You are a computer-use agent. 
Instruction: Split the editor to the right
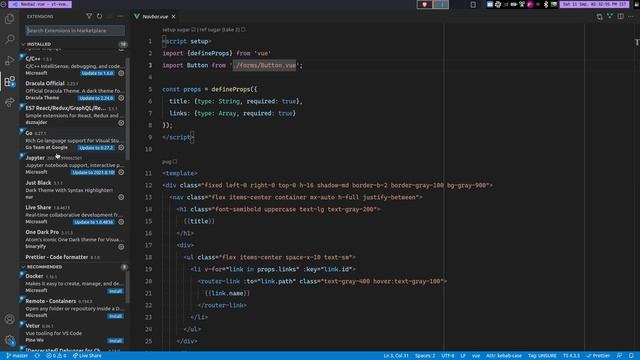pos(620,16)
